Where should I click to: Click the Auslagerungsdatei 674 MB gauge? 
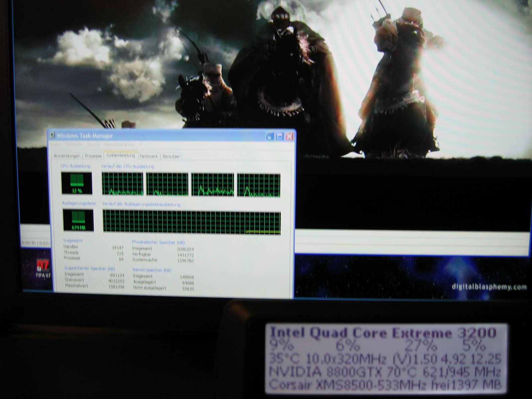tap(78, 220)
